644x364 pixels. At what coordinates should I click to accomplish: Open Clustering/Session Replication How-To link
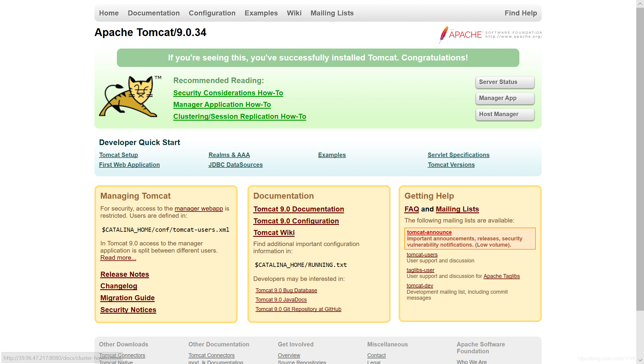240,116
